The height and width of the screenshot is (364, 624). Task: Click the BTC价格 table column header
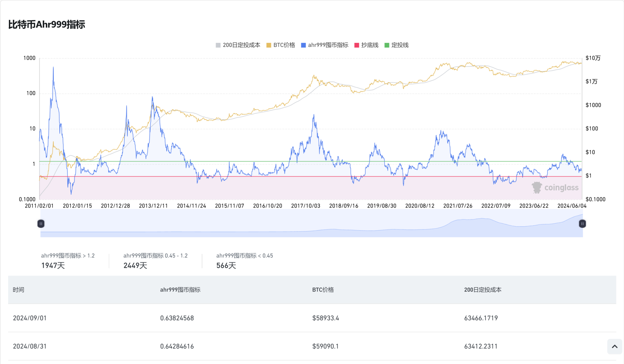tap(323, 290)
